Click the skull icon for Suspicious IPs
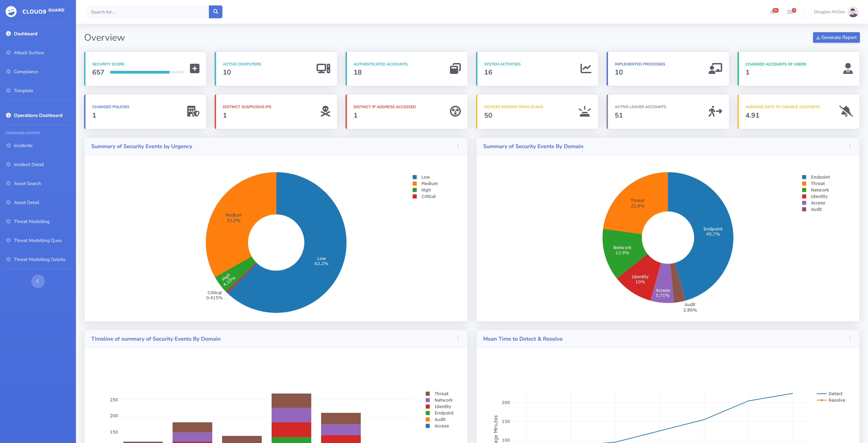The height and width of the screenshot is (443, 868). pyautogui.click(x=325, y=111)
